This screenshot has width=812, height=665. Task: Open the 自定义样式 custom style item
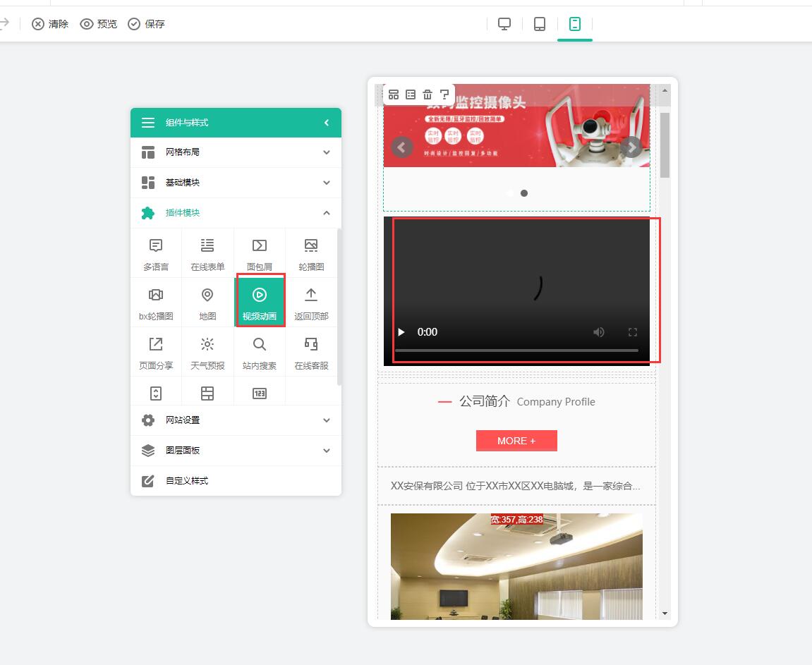pos(236,481)
